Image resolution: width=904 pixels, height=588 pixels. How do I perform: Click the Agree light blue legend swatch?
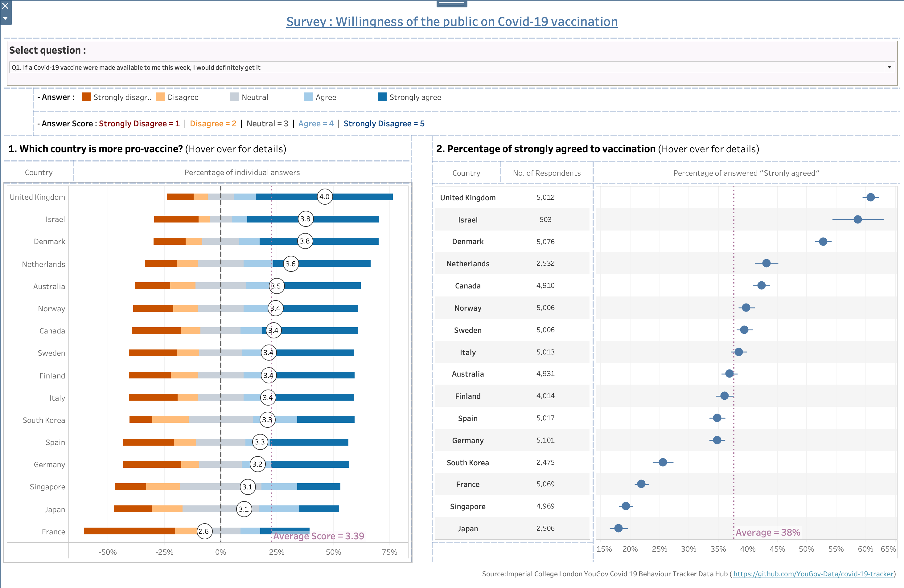coord(308,97)
